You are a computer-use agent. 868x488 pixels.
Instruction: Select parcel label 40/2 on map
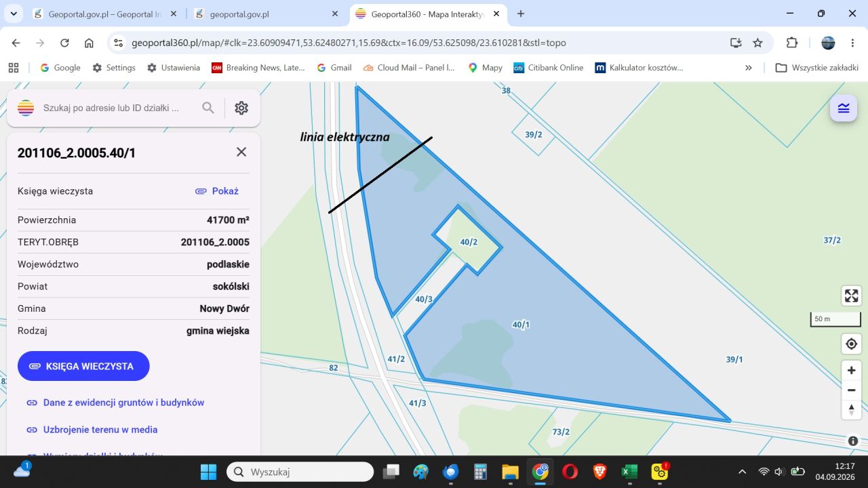(469, 242)
